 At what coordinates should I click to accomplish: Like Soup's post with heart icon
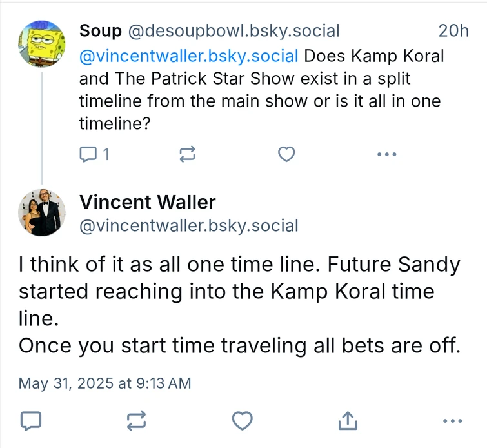(x=286, y=154)
